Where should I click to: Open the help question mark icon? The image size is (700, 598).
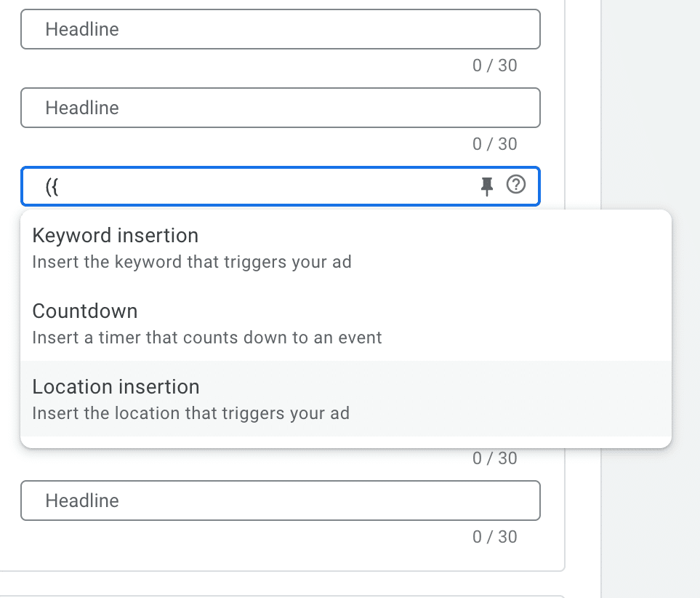(x=515, y=186)
